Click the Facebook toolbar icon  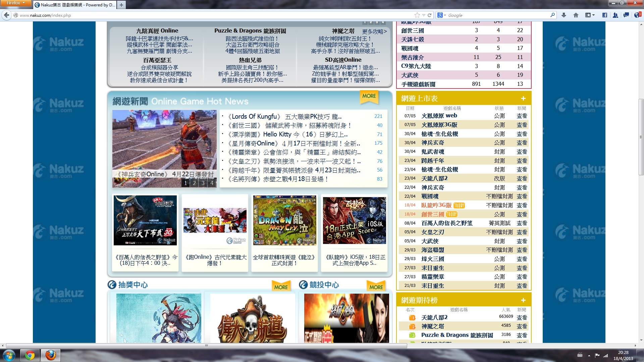coord(604,15)
